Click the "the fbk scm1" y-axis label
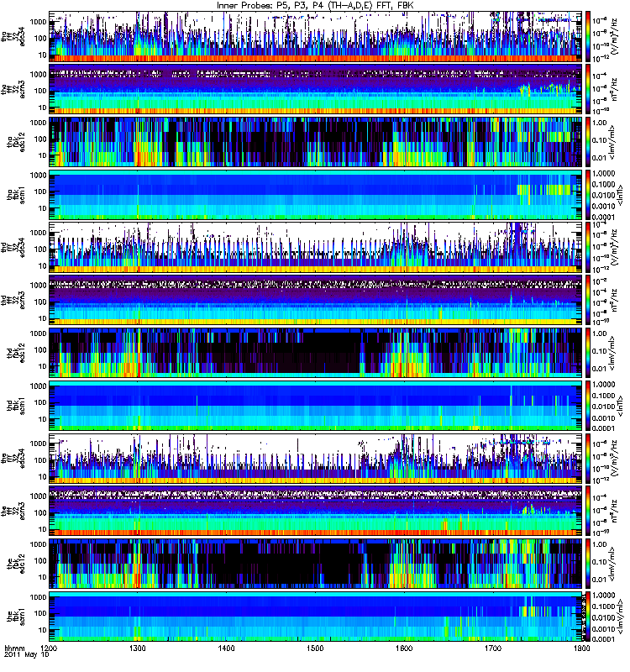Image resolution: width=630 pixels, height=672 pixels. tap(16, 617)
